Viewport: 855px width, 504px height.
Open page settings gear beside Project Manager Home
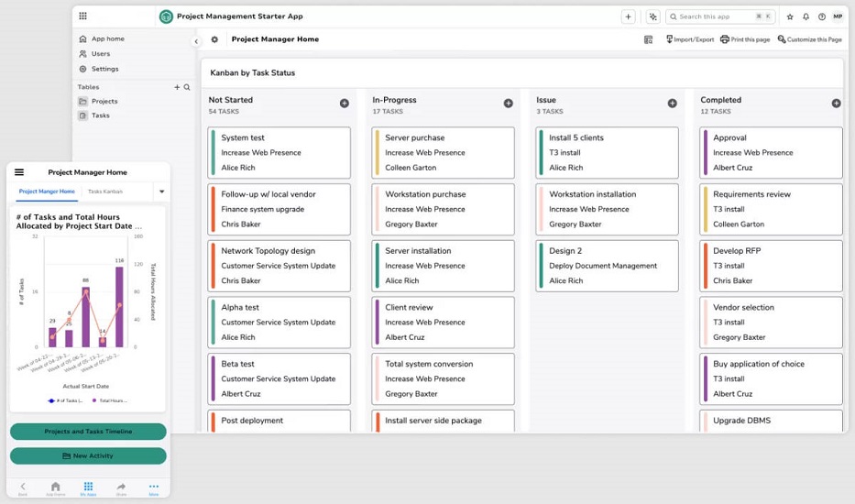(214, 39)
